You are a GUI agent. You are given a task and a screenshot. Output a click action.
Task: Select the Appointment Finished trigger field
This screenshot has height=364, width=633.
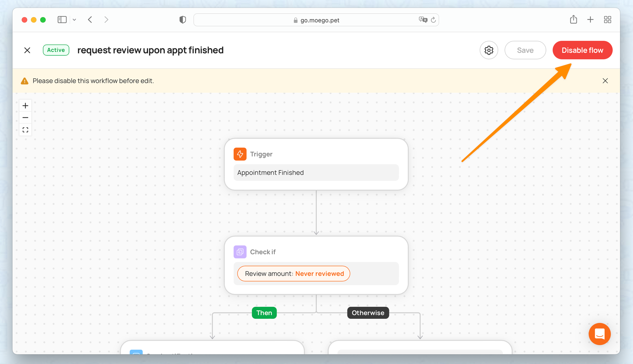point(316,173)
